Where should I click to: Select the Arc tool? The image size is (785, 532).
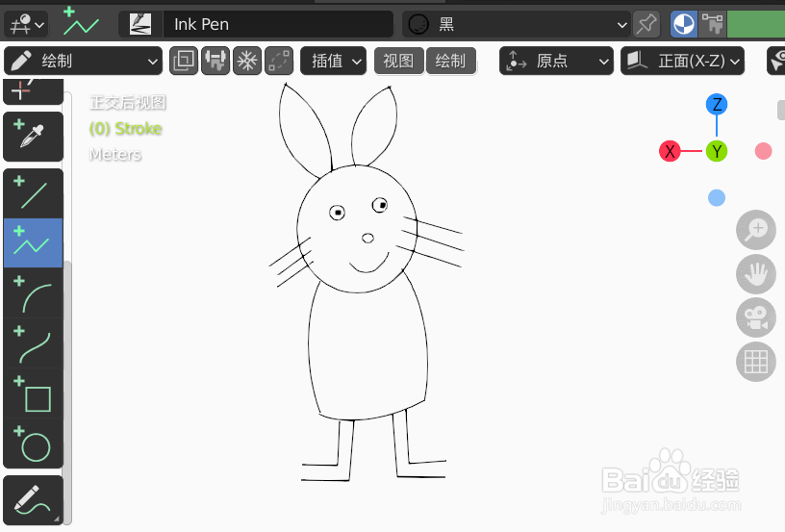(x=33, y=292)
